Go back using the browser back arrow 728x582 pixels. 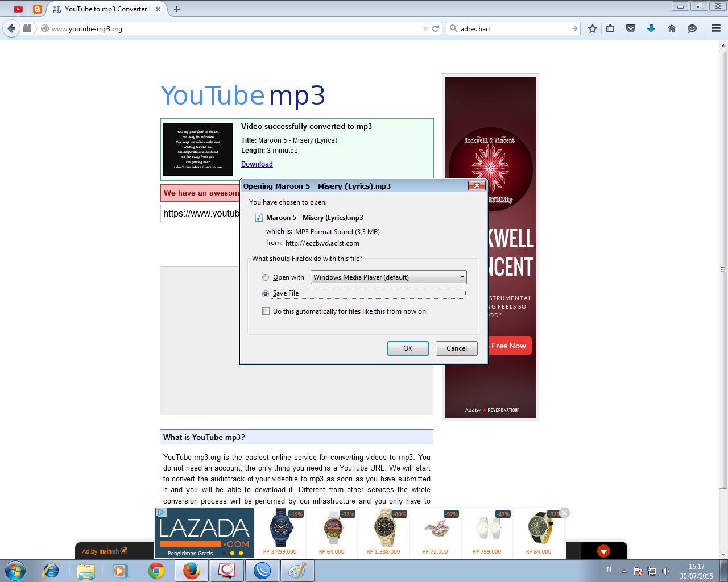(11, 28)
